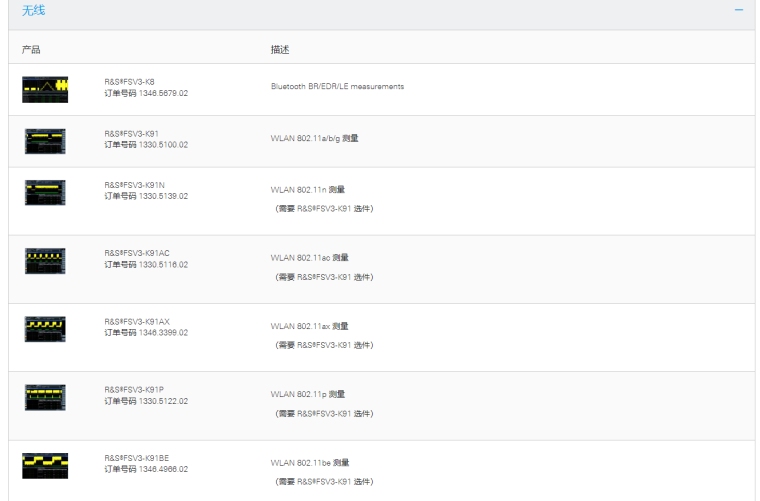Open the R&S®FSV3-K91BE product name link
The width and height of the screenshot is (760, 501).
[x=137, y=457]
